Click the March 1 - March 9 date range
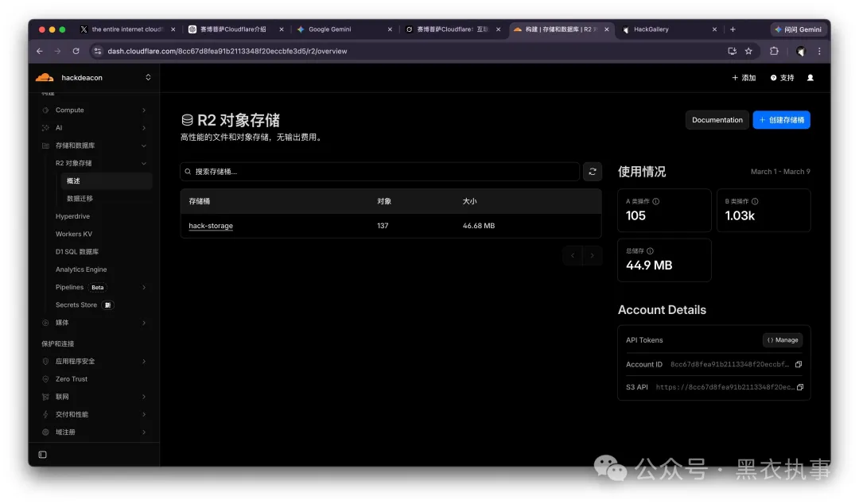The image size is (859, 504). (x=780, y=172)
